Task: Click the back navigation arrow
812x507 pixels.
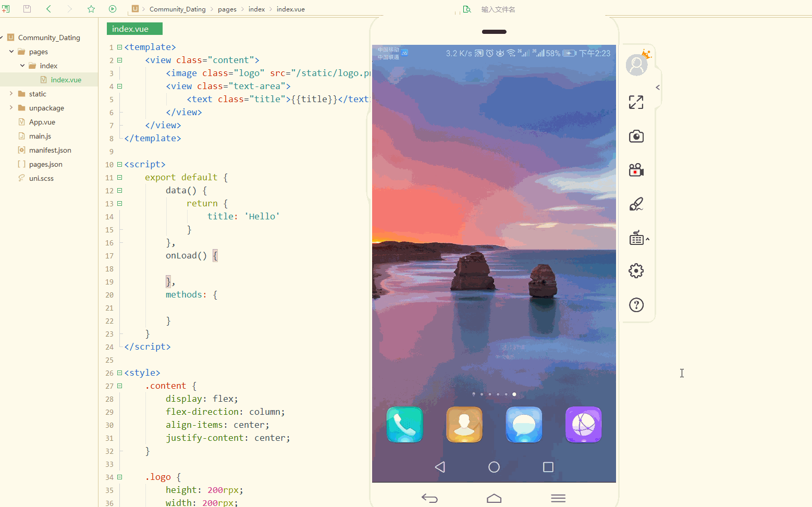Action: click(47, 9)
